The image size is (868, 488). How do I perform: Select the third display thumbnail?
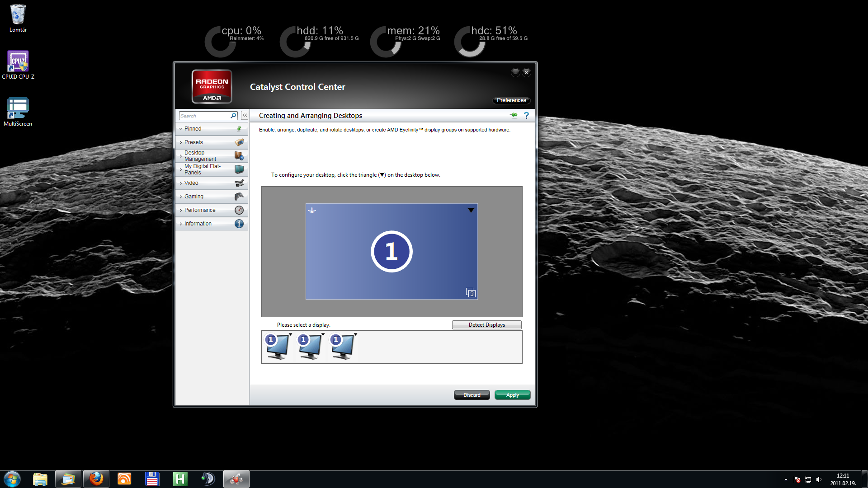pyautogui.click(x=342, y=347)
